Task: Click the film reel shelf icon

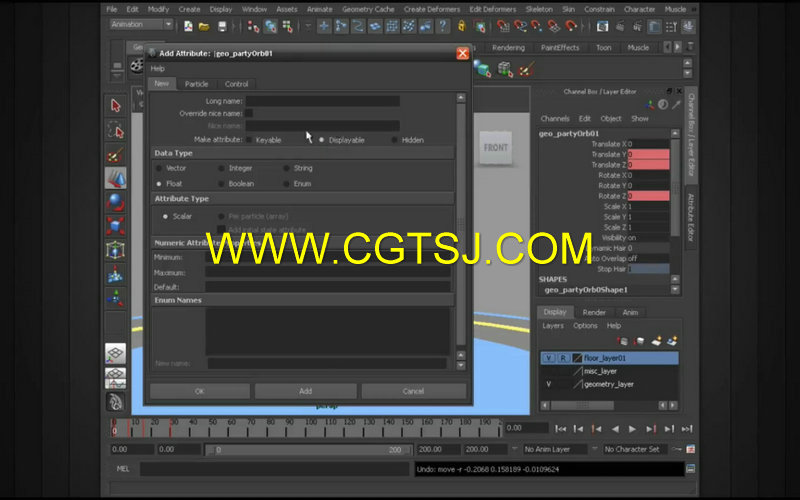Action: click(x=137, y=66)
